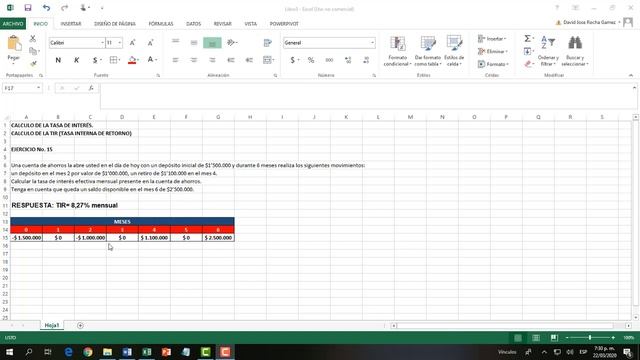Undo the last action

[x=46, y=8]
